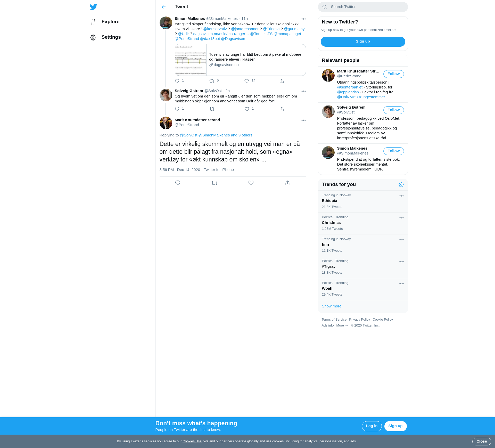Open @konservativ mention
Image resolution: width=495 pixels, height=448 pixels.
click(x=215, y=29)
